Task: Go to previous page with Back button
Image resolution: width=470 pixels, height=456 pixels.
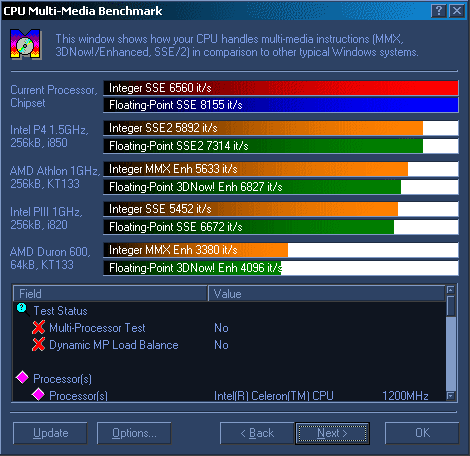Action: pyautogui.click(x=257, y=433)
